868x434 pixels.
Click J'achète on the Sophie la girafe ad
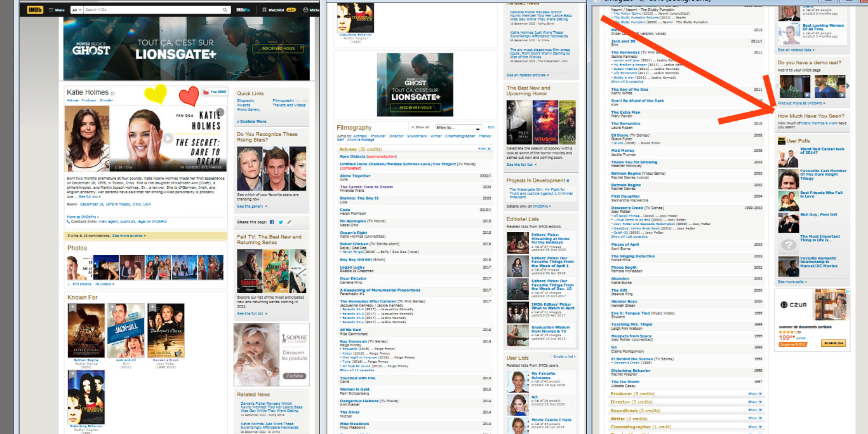coord(295,376)
